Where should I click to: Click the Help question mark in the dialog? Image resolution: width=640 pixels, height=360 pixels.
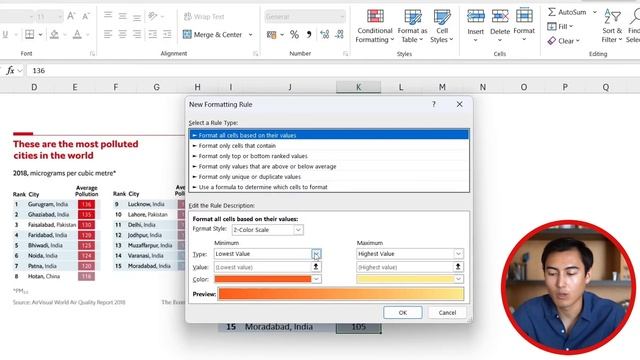click(x=434, y=104)
